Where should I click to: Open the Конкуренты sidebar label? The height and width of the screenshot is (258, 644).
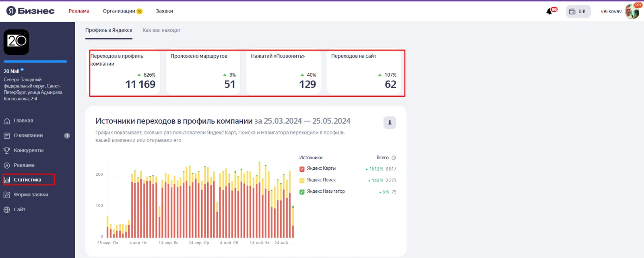(29, 150)
